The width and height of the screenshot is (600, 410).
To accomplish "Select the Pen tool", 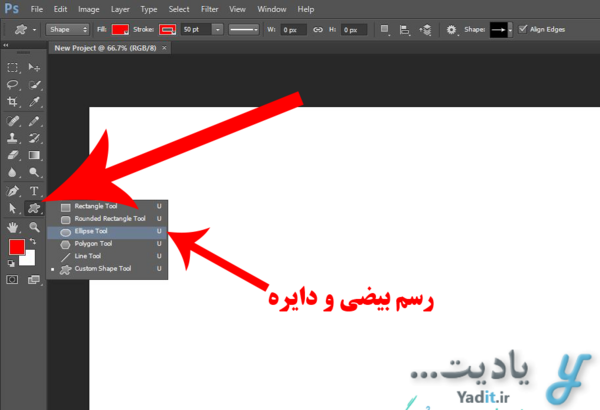I will [x=12, y=191].
